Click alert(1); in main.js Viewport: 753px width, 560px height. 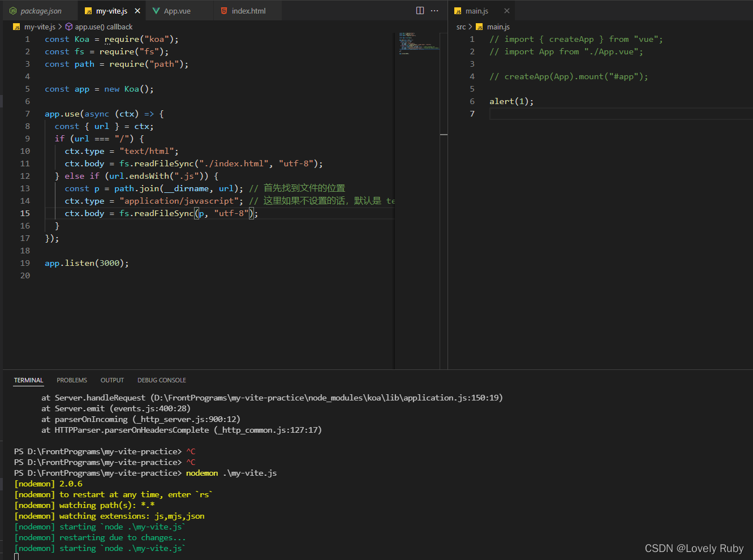(x=511, y=101)
